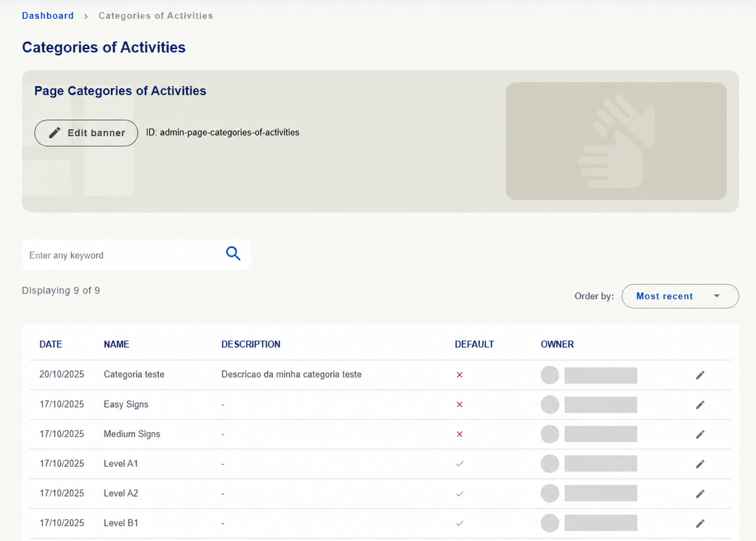Click the Displaying 9 of 9 count
The width and height of the screenshot is (756, 541).
click(61, 291)
